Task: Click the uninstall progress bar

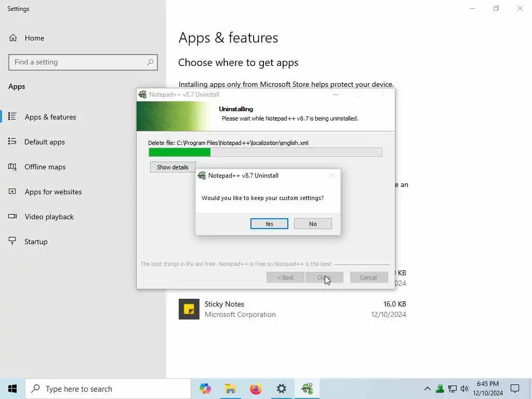Action: click(x=265, y=152)
